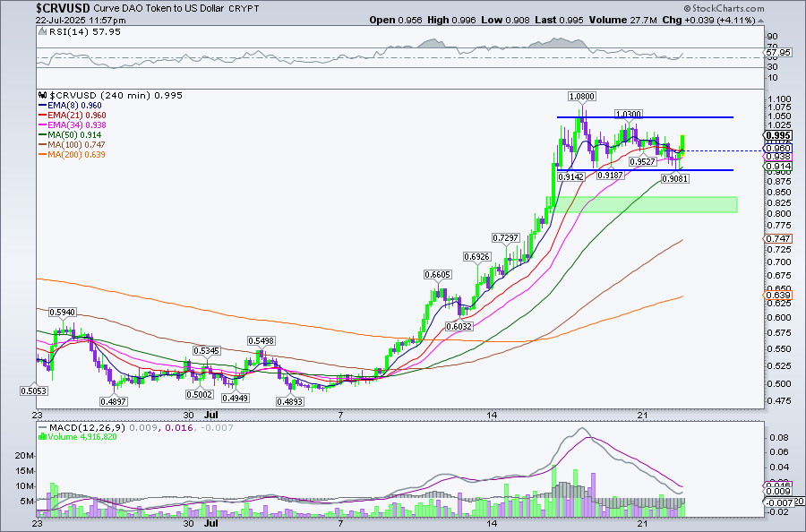The image size is (806, 532).
Task: Click the 0.747 MA(100) tag on right axis
Action: pyautogui.click(x=778, y=238)
